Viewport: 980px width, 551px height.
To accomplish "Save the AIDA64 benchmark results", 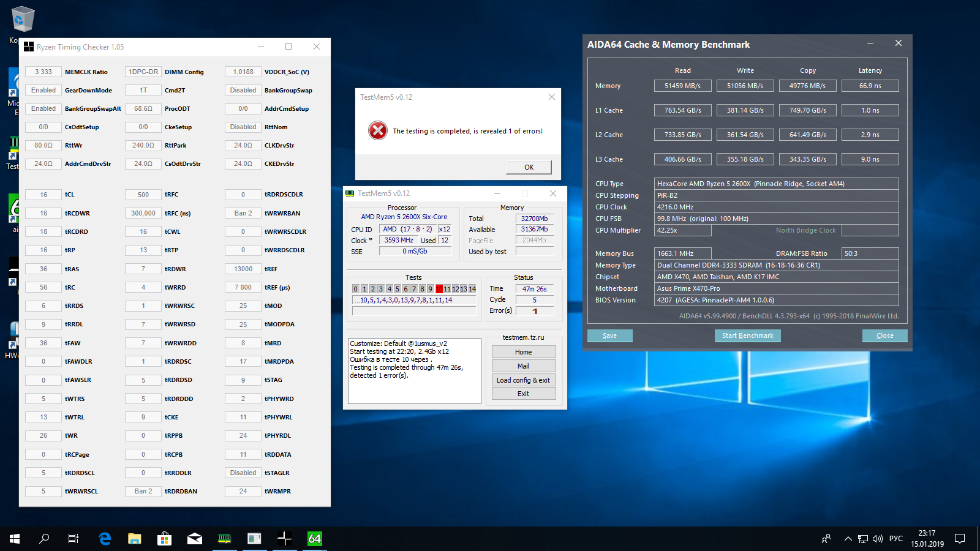I will (609, 335).
